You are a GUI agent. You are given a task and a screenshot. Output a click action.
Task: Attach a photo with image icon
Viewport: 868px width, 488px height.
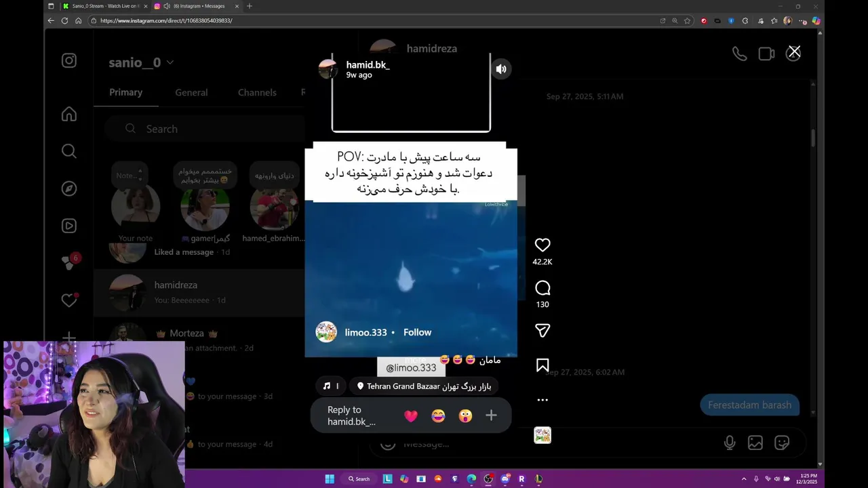pyautogui.click(x=755, y=443)
